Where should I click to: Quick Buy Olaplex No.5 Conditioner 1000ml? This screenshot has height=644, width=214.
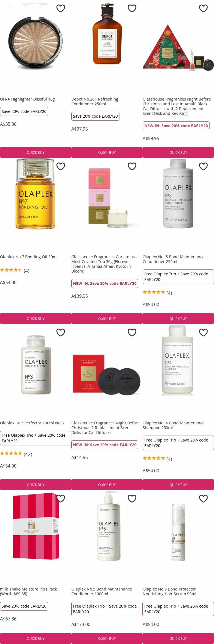coord(107,638)
